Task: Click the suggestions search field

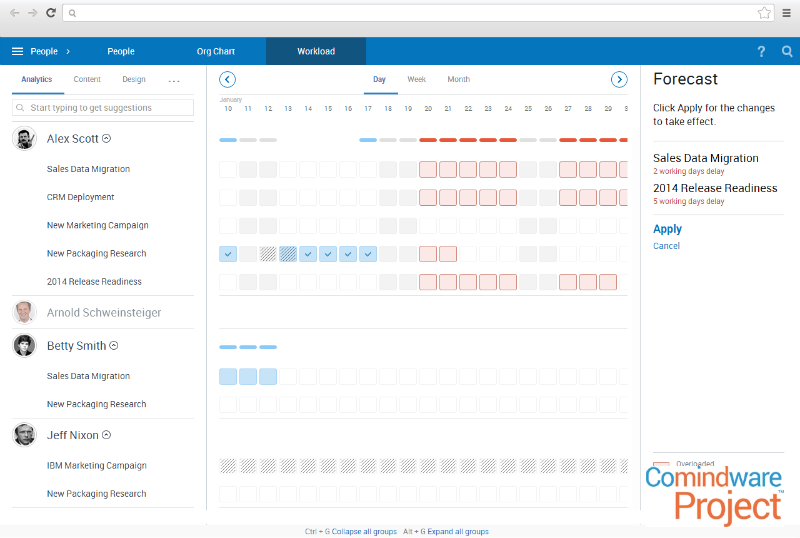Action: point(103,107)
